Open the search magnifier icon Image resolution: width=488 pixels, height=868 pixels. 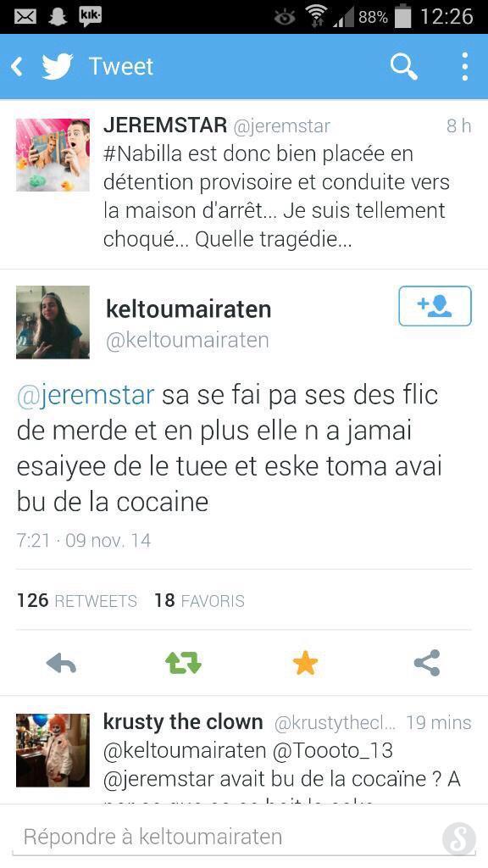click(x=404, y=67)
